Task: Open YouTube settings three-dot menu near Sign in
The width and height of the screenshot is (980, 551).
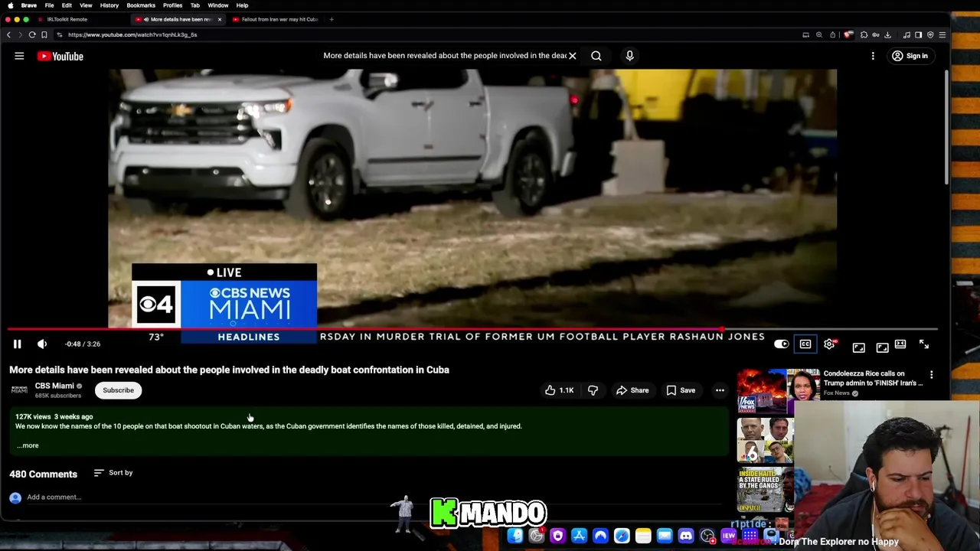Action: click(x=873, y=56)
